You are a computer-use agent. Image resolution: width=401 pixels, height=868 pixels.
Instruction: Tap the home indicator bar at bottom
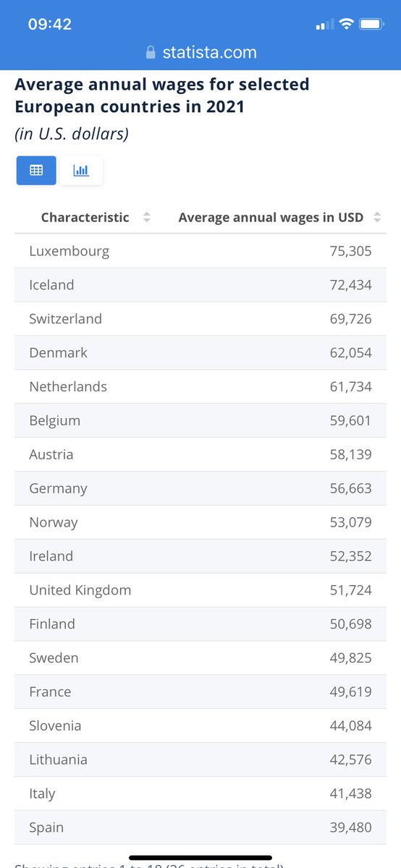click(200, 858)
